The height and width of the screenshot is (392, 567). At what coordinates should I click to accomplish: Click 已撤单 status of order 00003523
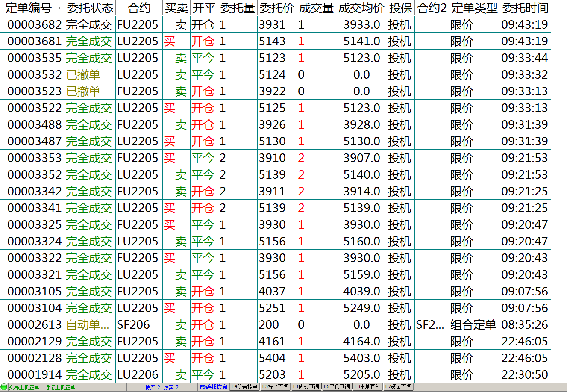(83, 91)
